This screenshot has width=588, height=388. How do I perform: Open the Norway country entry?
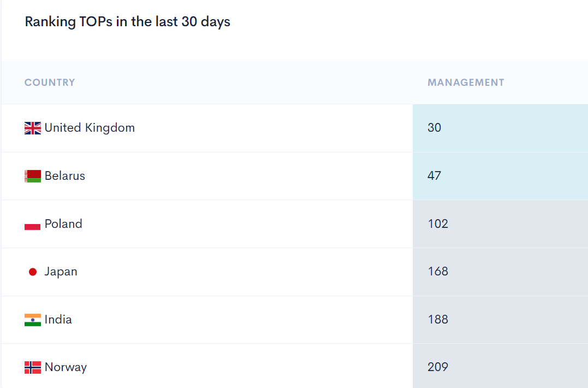[66, 367]
